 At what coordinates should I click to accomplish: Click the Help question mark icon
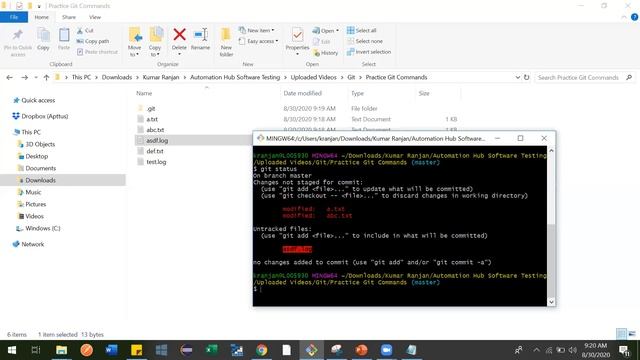pos(634,17)
